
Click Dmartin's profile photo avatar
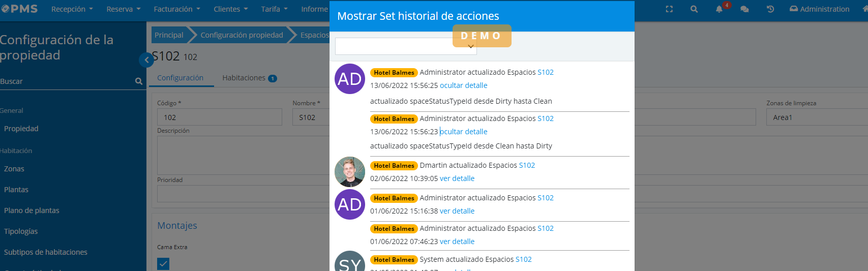click(350, 172)
